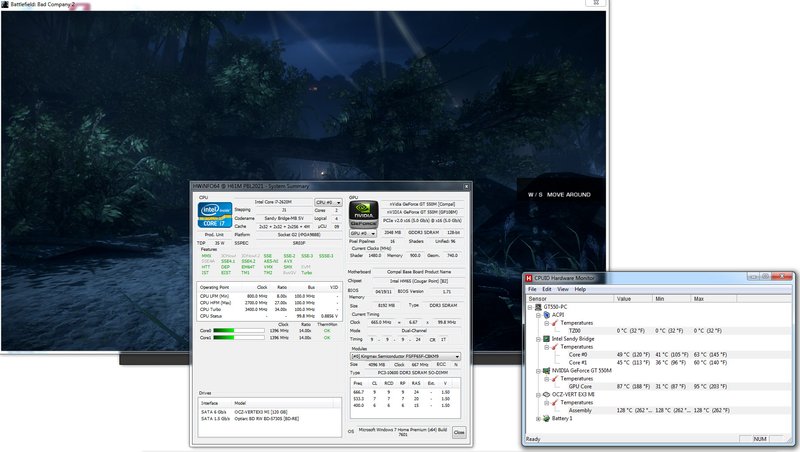Collapse the Intel Sandy Bridge node
Viewport: 800px width, 452px height.
tap(538, 339)
